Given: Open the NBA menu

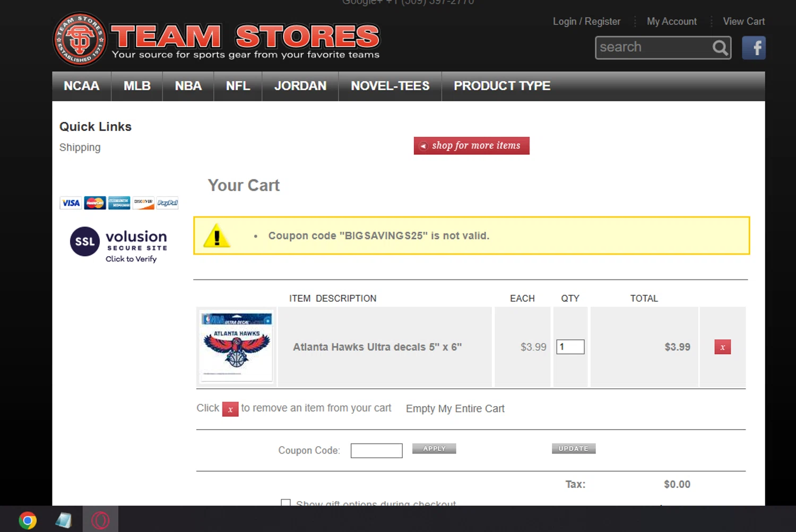Looking at the screenshot, I should pyautogui.click(x=188, y=86).
